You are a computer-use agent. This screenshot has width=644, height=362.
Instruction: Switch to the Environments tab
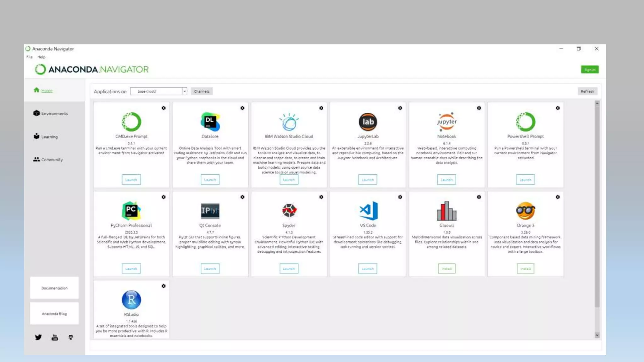[x=54, y=113]
